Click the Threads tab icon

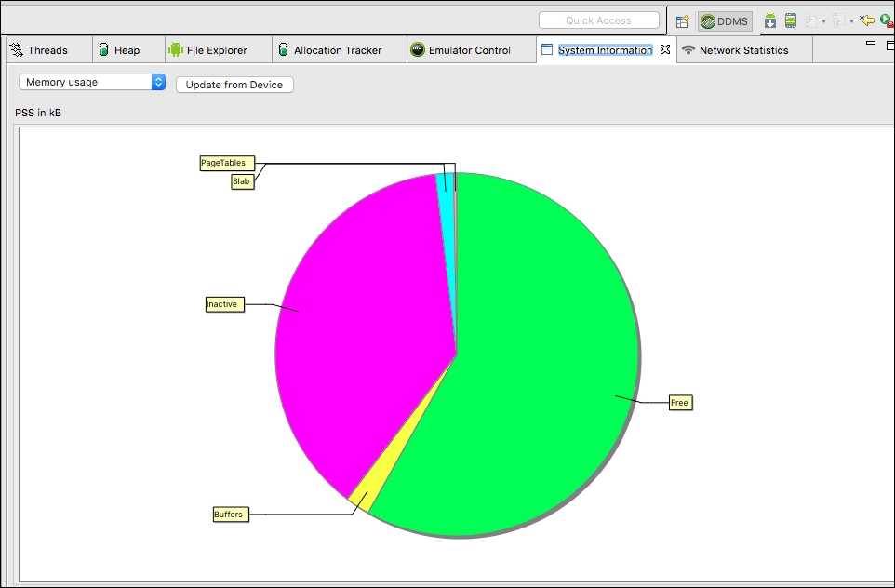[x=16, y=50]
